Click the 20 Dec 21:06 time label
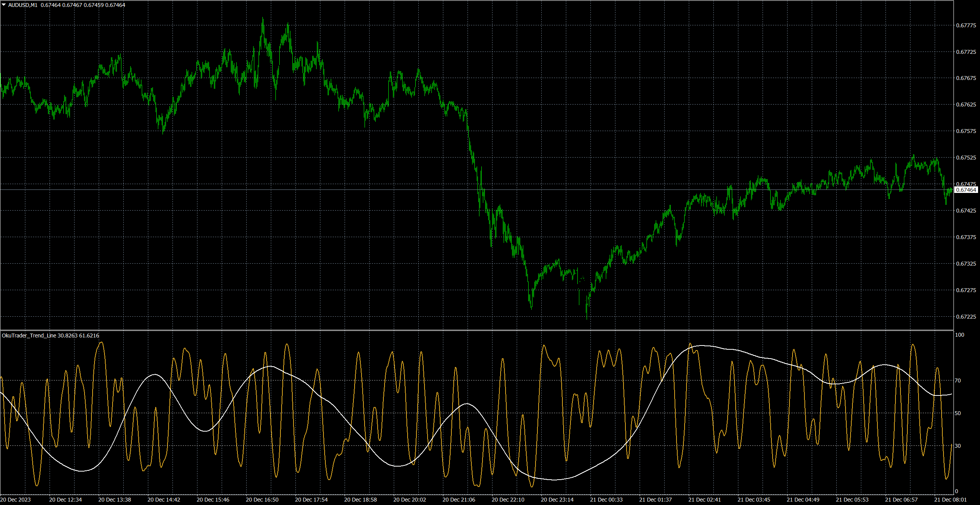Image resolution: width=980 pixels, height=505 pixels. 459,500
